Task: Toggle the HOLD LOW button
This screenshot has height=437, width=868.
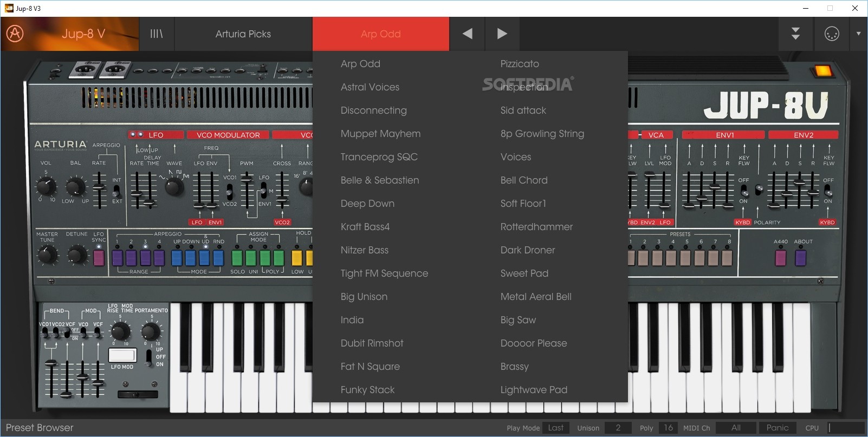Action: (297, 257)
